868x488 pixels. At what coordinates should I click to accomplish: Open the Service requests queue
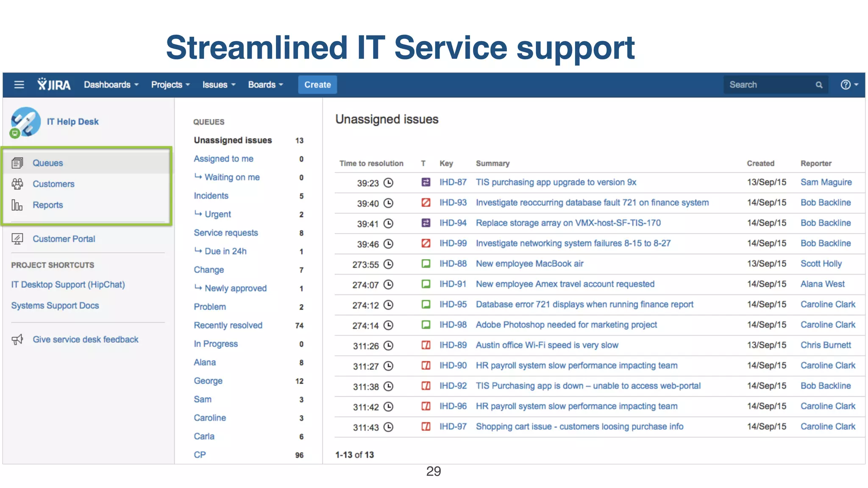(x=226, y=233)
